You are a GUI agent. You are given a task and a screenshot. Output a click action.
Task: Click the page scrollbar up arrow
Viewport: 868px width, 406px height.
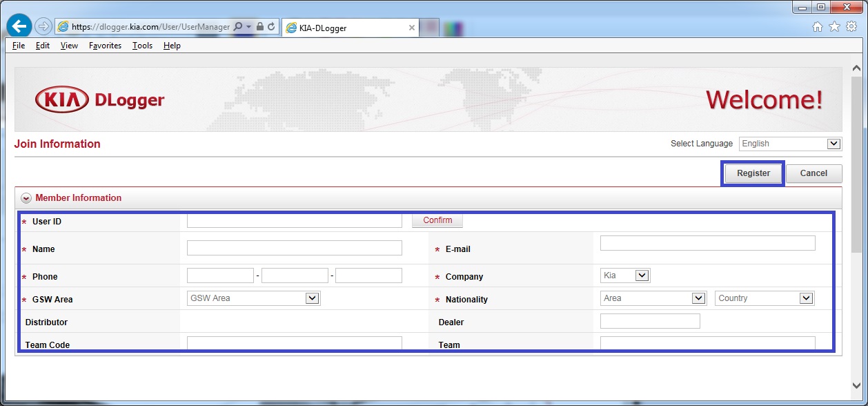coord(857,68)
